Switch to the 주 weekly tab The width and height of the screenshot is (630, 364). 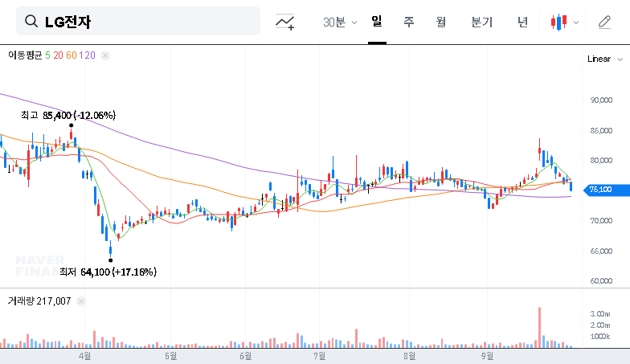pyautogui.click(x=408, y=22)
